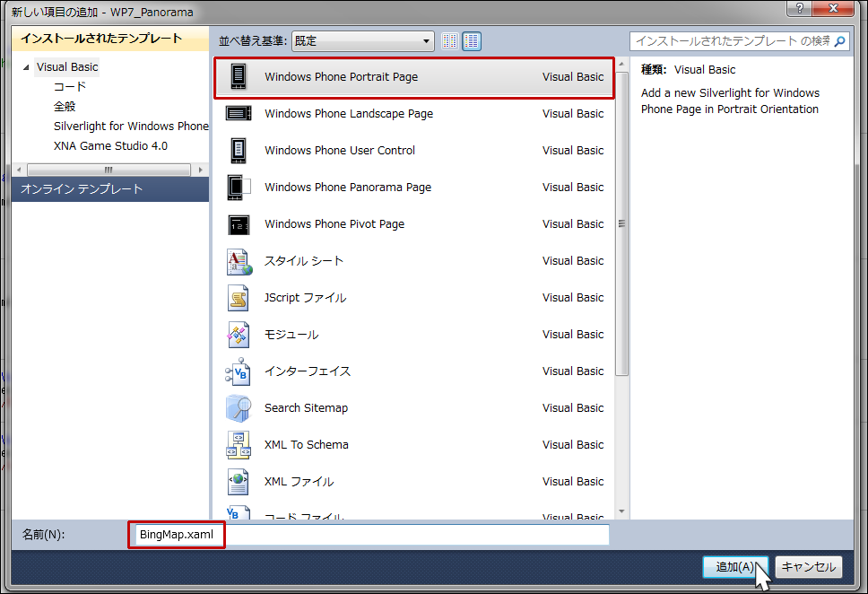The height and width of the screenshot is (594, 868).
Task: Click the 追加(A) button
Action: tap(735, 567)
